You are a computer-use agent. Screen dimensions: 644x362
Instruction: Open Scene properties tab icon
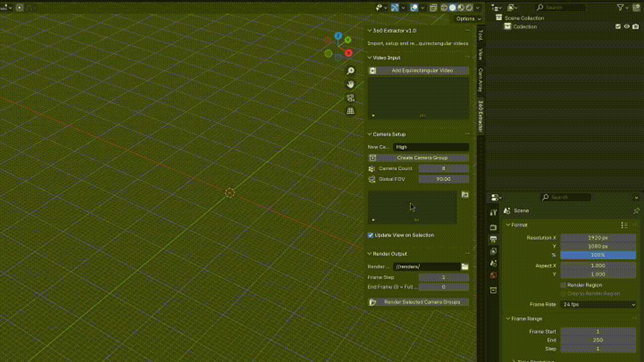[x=494, y=263]
